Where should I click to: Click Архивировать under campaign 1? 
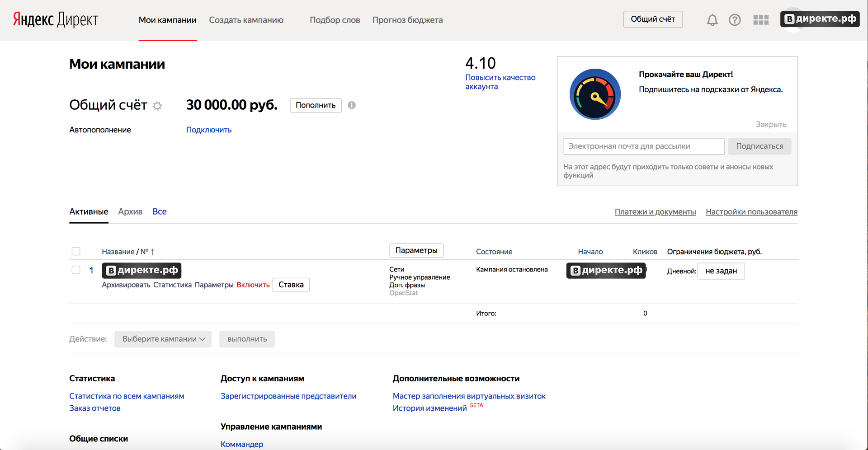tap(126, 285)
